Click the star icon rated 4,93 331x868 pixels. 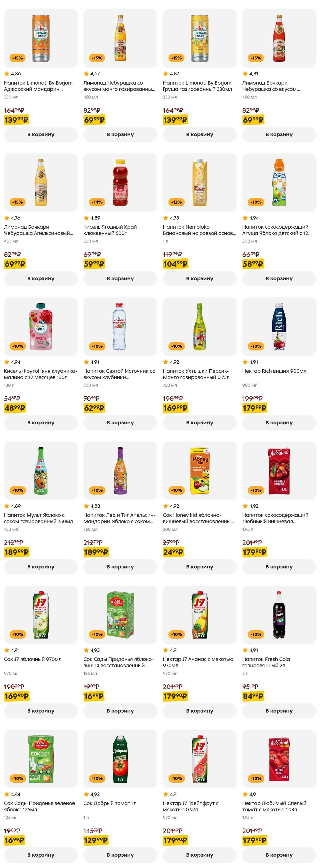(86, 650)
